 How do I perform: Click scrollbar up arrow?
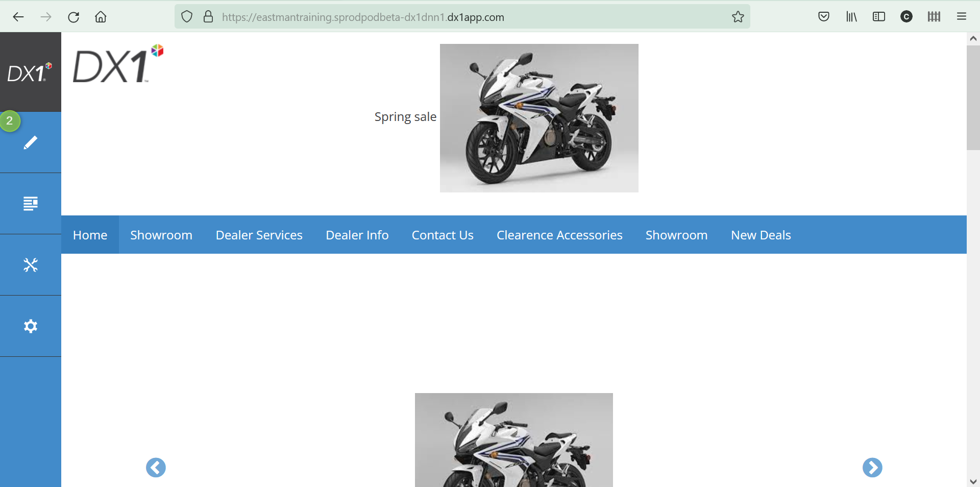[973, 39]
